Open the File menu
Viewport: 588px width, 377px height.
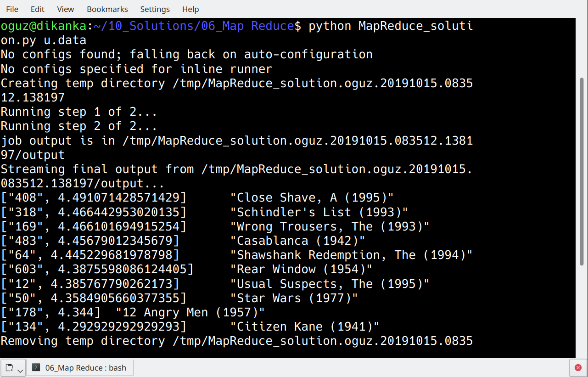click(x=12, y=9)
